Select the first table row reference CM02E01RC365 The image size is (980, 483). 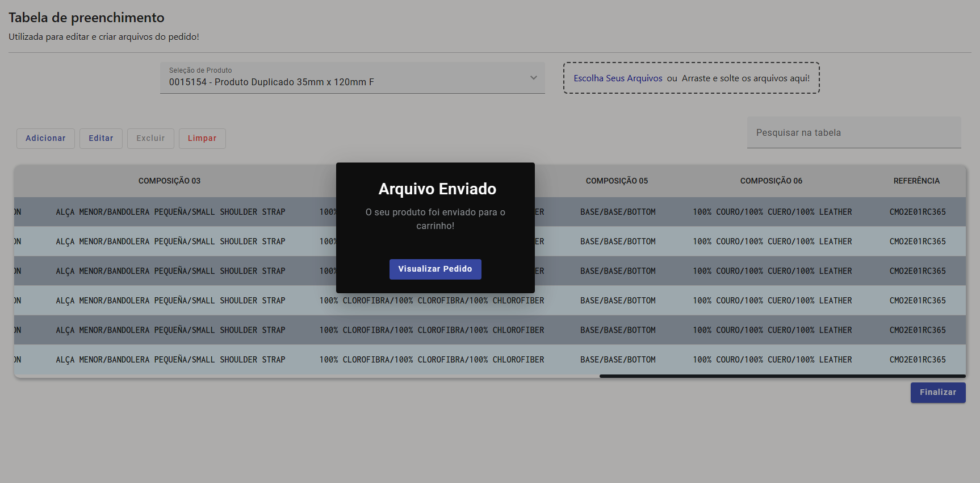[917, 212]
